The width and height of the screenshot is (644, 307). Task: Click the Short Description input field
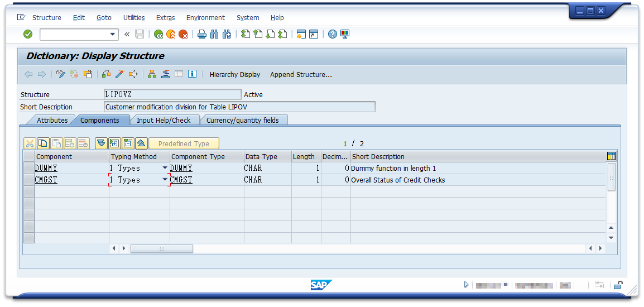[240, 107]
